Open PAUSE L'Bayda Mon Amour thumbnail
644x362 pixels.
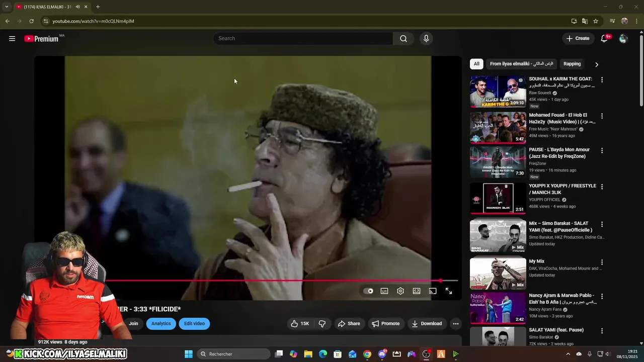[498, 162]
